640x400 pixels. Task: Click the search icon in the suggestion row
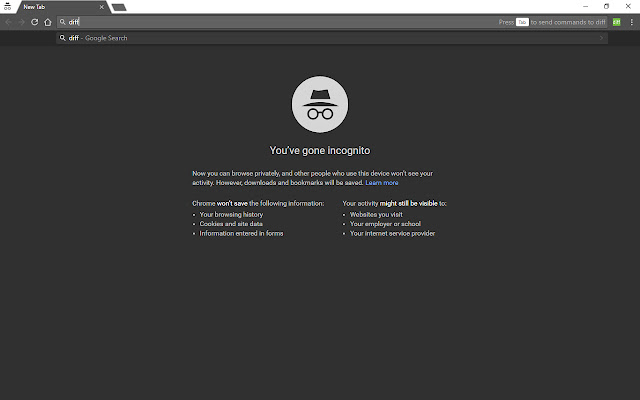click(x=62, y=38)
